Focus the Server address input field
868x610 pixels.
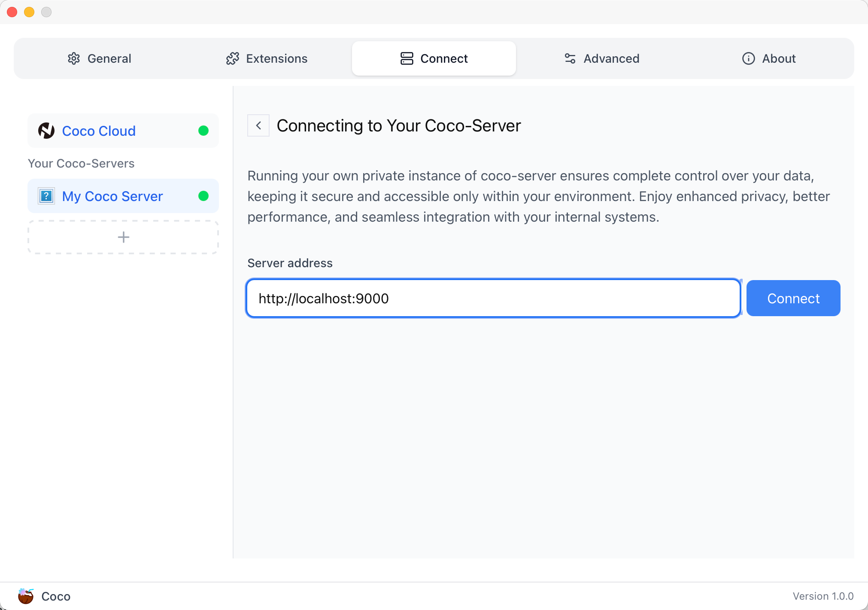[493, 298]
